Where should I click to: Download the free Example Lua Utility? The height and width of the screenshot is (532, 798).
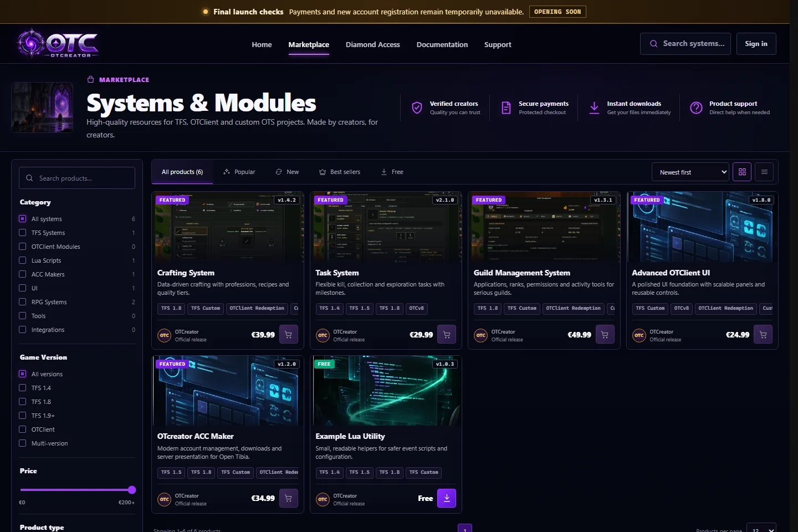click(447, 498)
